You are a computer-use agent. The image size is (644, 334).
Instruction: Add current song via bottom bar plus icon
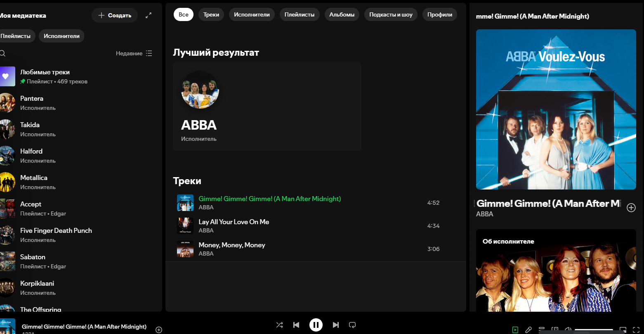pos(159,329)
